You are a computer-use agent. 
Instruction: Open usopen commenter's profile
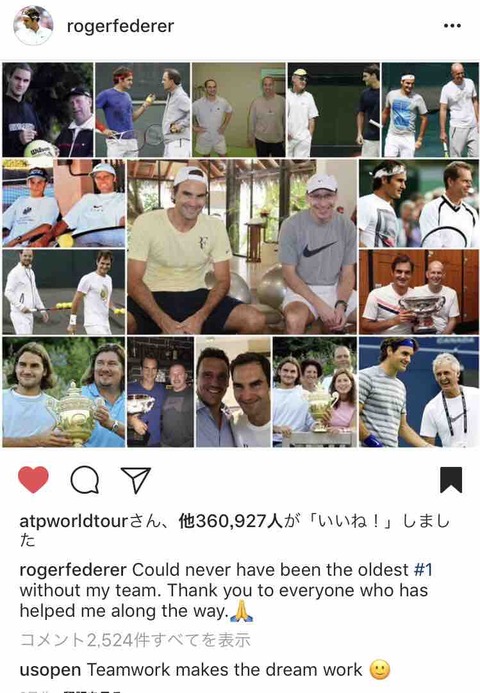click(50, 670)
